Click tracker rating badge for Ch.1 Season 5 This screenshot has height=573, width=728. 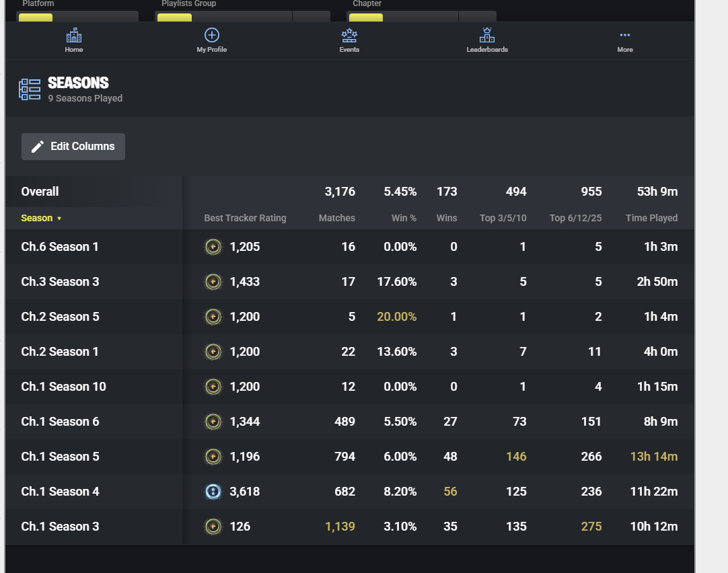point(213,457)
